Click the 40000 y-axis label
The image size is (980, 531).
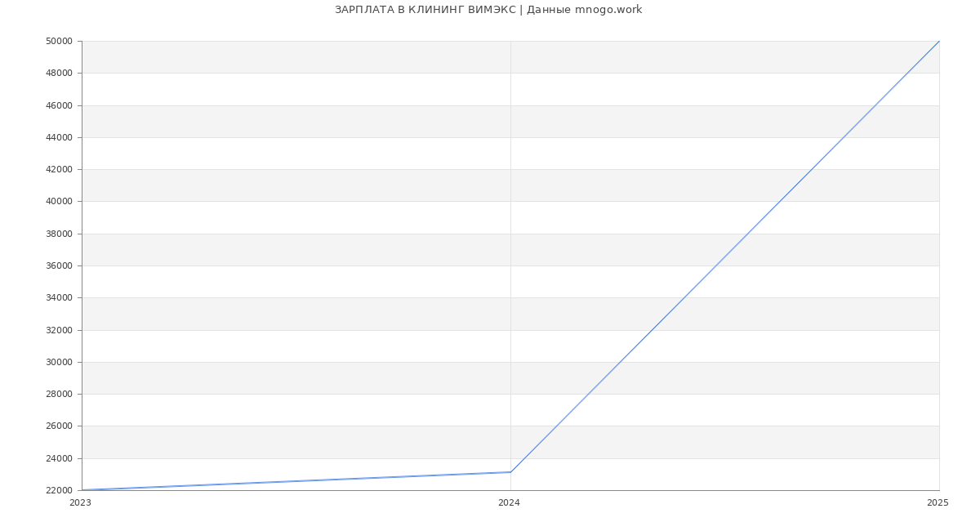coord(59,202)
